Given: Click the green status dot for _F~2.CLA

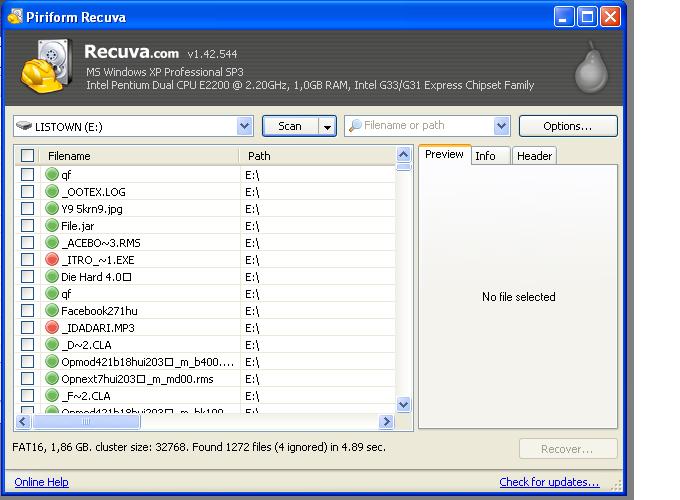Looking at the screenshot, I should click(x=52, y=395).
